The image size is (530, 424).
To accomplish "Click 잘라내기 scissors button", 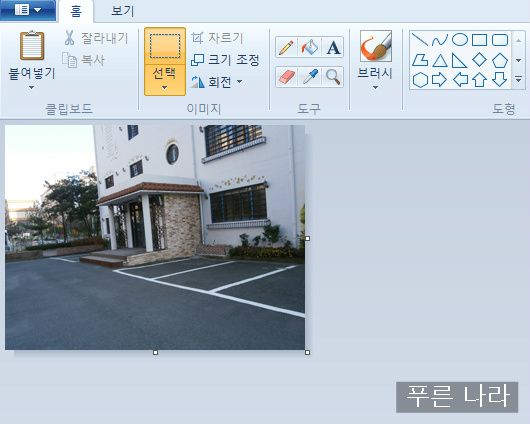I will 96,38.
